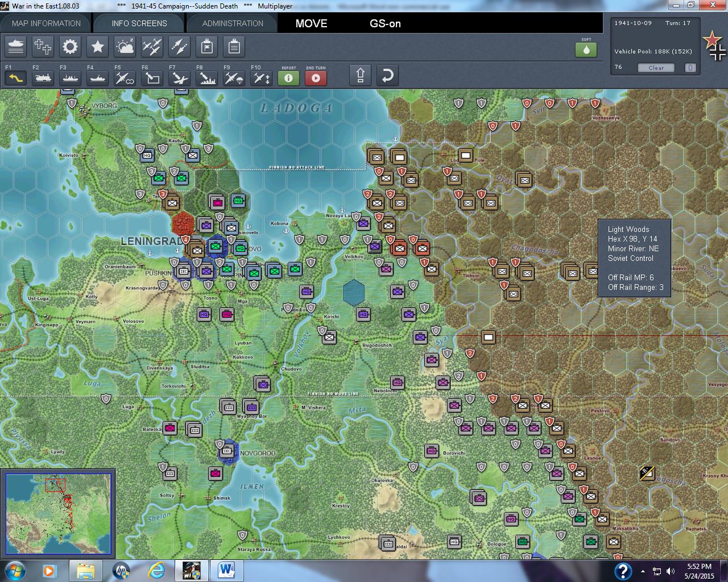Click the black-yellow unit counter near Krasny Kholm

[x=647, y=472]
